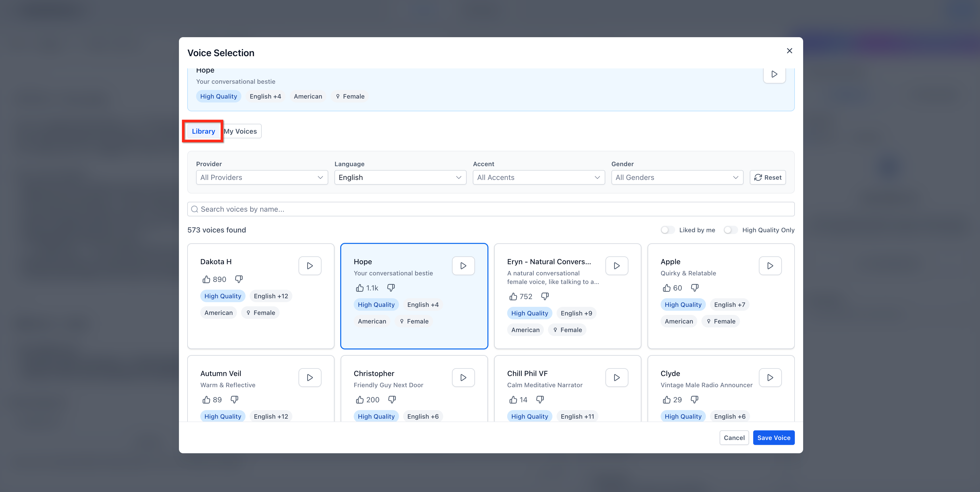Cancel the voice selection
980x492 pixels.
pos(734,438)
